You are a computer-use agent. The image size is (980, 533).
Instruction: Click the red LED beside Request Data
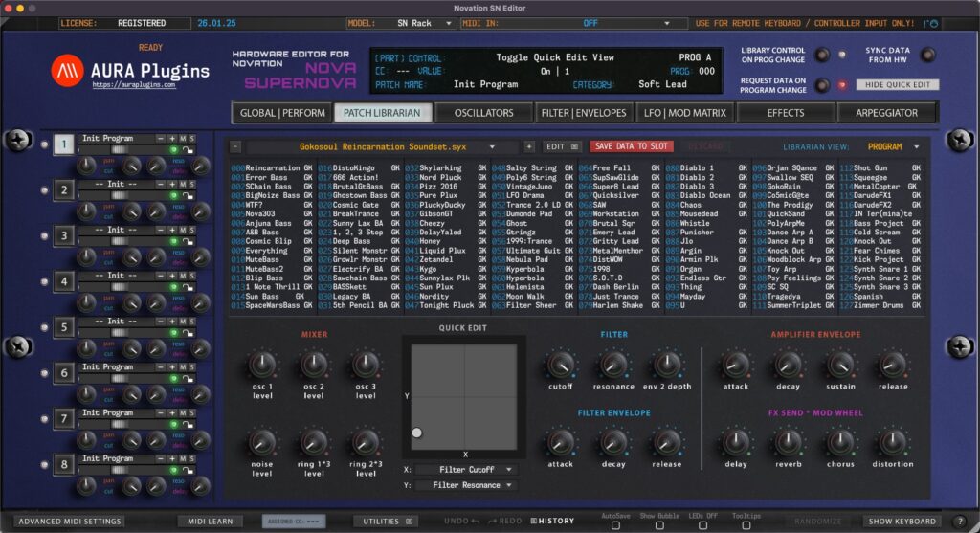point(842,85)
